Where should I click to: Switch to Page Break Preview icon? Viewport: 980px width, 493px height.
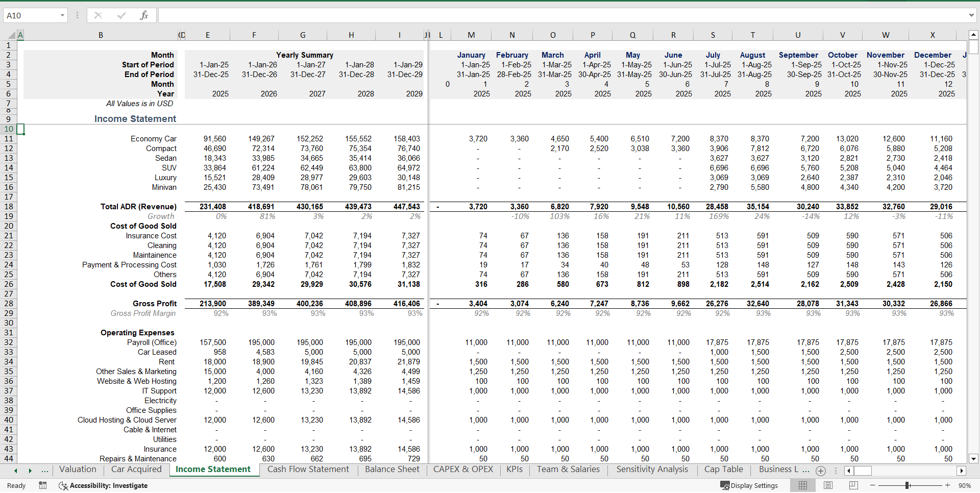(853, 485)
